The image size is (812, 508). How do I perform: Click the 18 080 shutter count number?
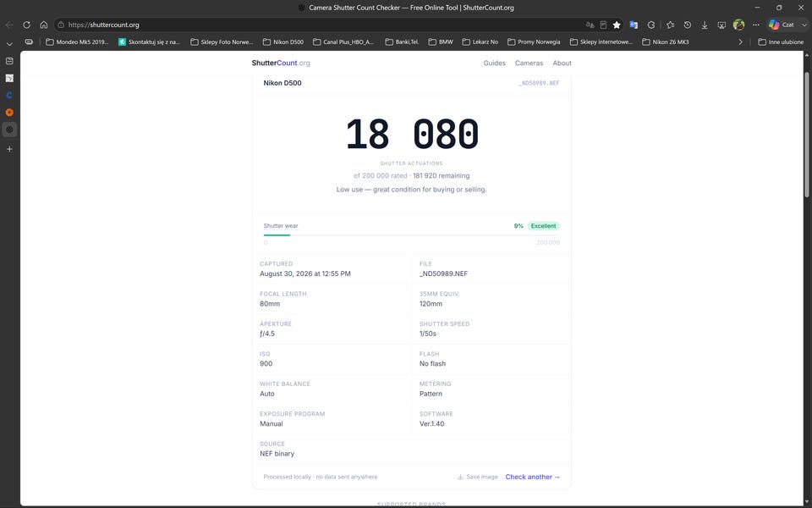[412, 135]
